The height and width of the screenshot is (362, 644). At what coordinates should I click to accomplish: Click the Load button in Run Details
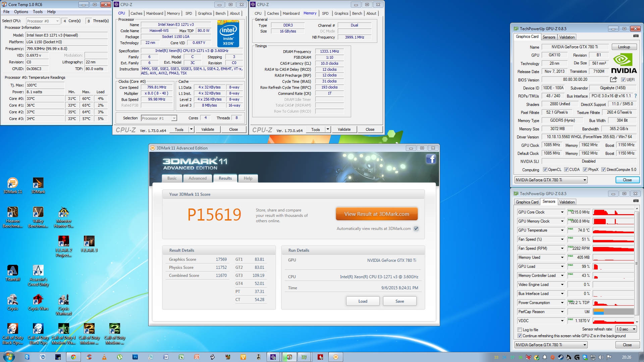tap(363, 301)
